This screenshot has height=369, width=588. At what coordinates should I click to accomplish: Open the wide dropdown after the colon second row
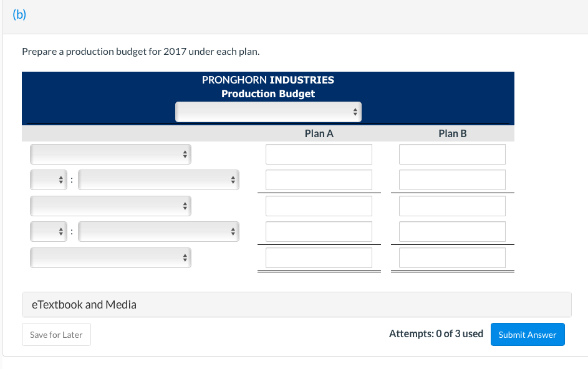(158, 180)
